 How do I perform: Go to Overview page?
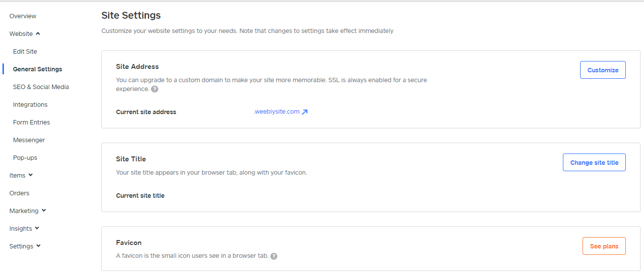pyautogui.click(x=23, y=16)
